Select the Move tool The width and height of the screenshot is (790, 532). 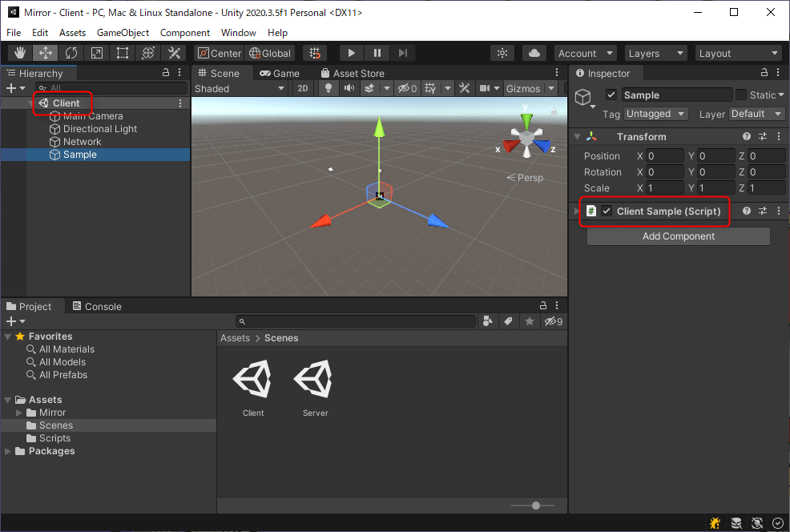point(46,53)
